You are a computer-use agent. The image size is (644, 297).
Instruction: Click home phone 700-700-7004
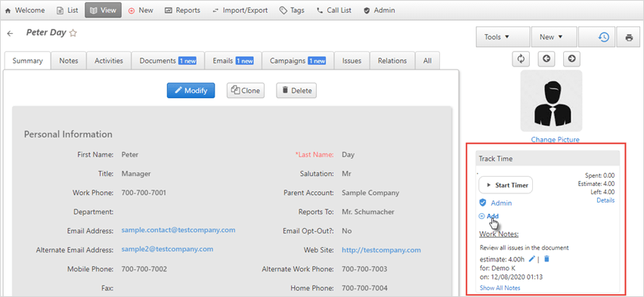tap(364, 288)
